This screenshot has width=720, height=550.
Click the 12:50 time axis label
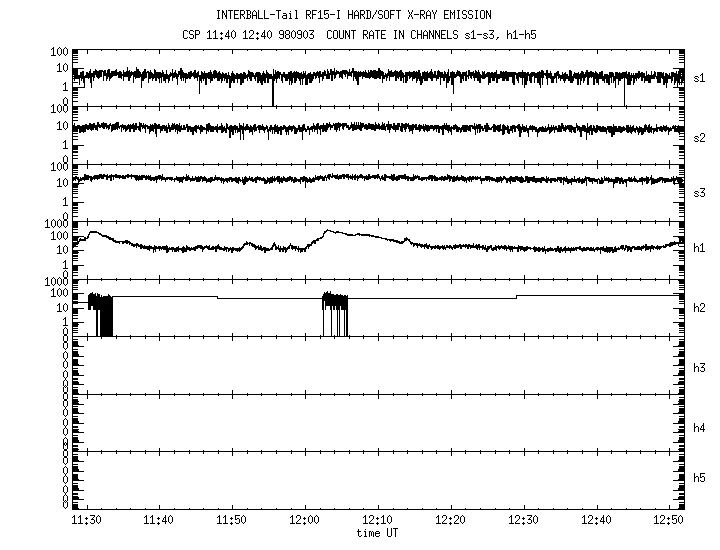pyautogui.click(x=669, y=520)
